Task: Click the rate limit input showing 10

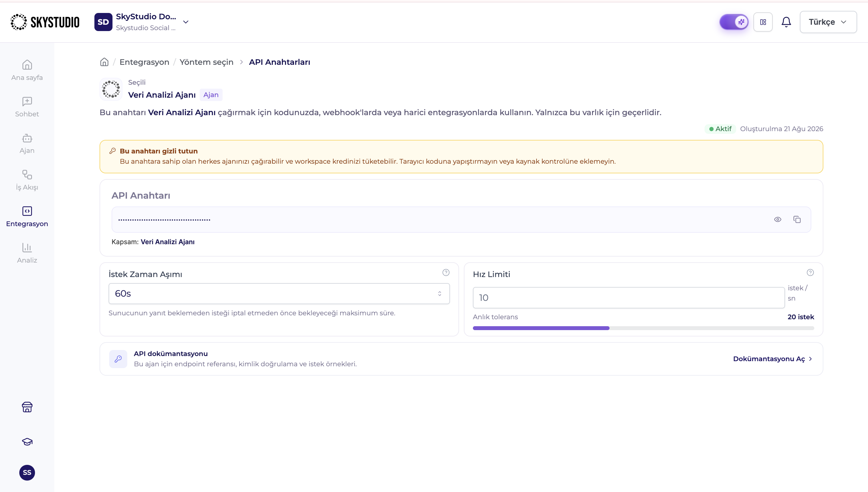Action: pyautogui.click(x=629, y=298)
